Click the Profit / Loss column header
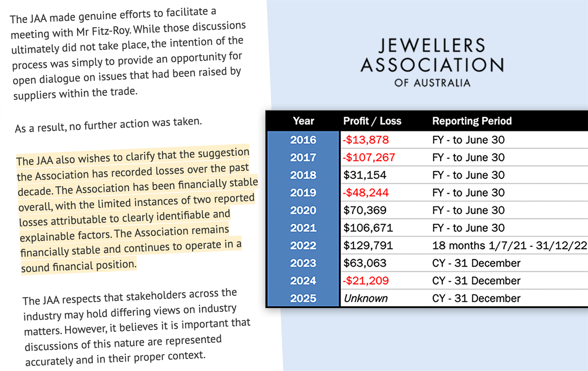This screenshot has width=588, height=371. tap(372, 121)
